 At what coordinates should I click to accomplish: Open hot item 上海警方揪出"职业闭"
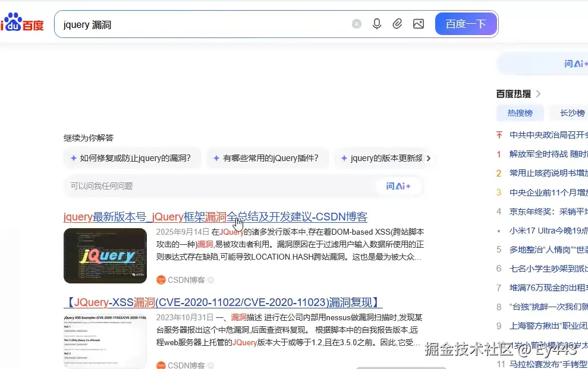pyautogui.click(x=548, y=326)
